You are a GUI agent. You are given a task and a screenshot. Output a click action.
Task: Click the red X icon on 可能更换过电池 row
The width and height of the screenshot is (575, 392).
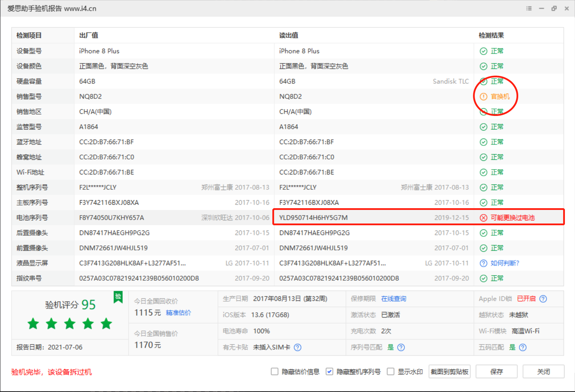[x=483, y=217]
